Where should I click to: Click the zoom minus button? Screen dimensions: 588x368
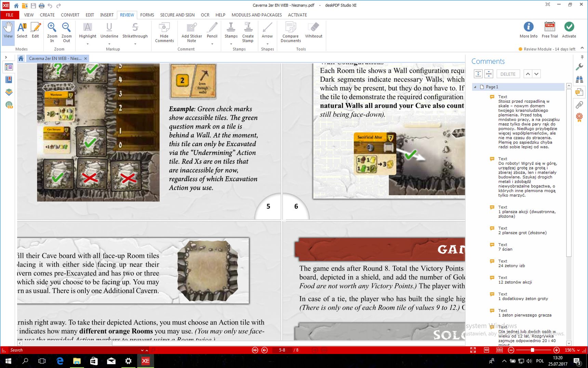tap(511, 350)
